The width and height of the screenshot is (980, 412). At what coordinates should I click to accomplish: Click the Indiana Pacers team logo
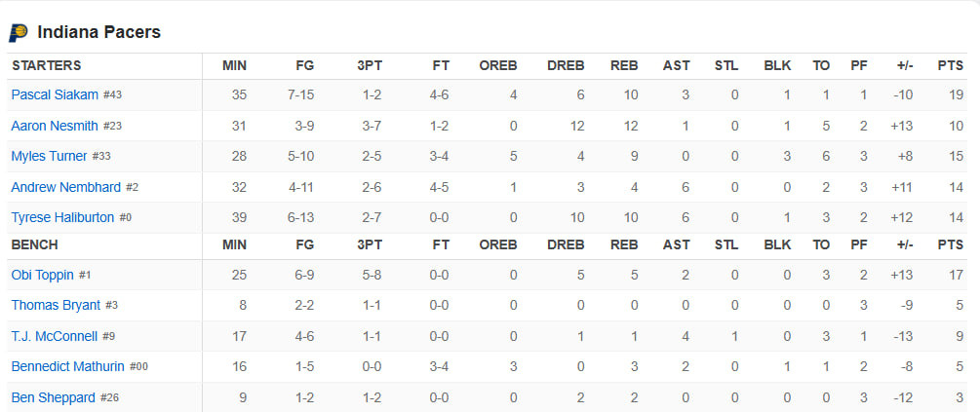click(19, 33)
